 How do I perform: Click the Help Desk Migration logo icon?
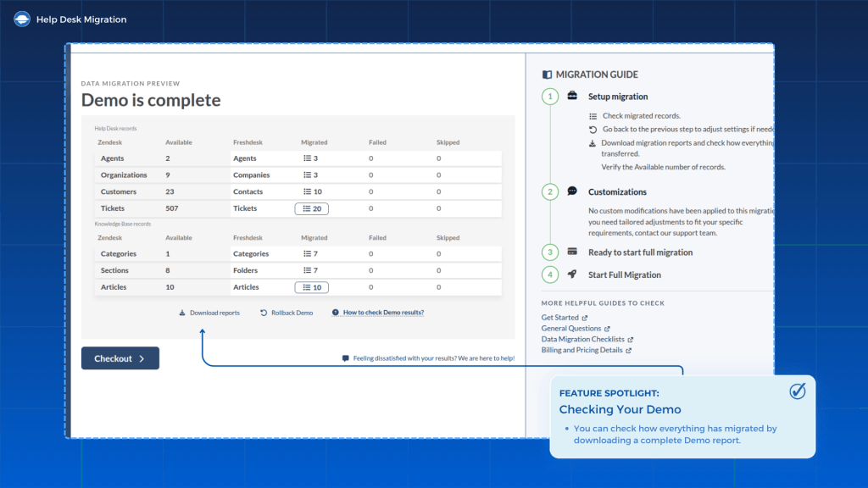tap(22, 19)
